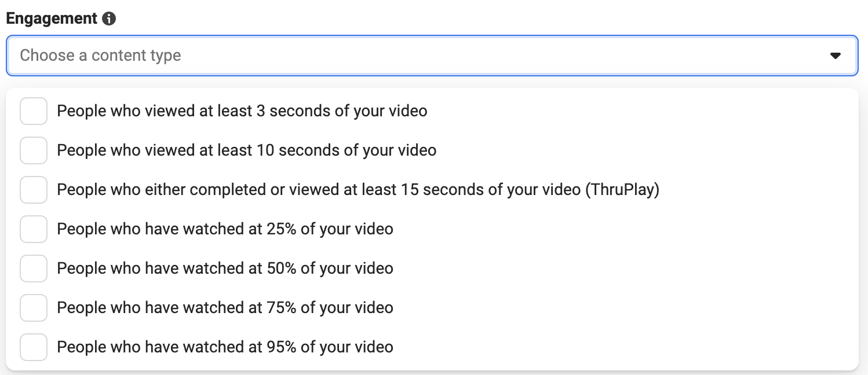Select 'watched at 50% of your video' text
Viewport: 868px width, 375px height.
pyautogui.click(x=225, y=269)
